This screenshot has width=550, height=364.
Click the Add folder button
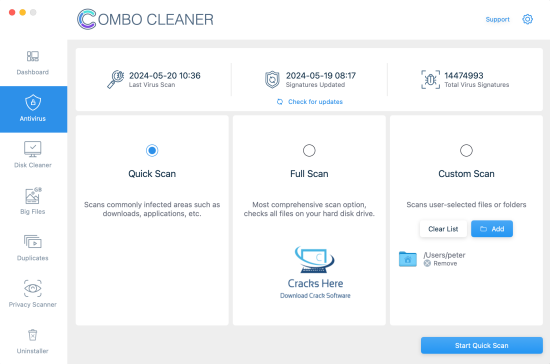pyautogui.click(x=492, y=229)
